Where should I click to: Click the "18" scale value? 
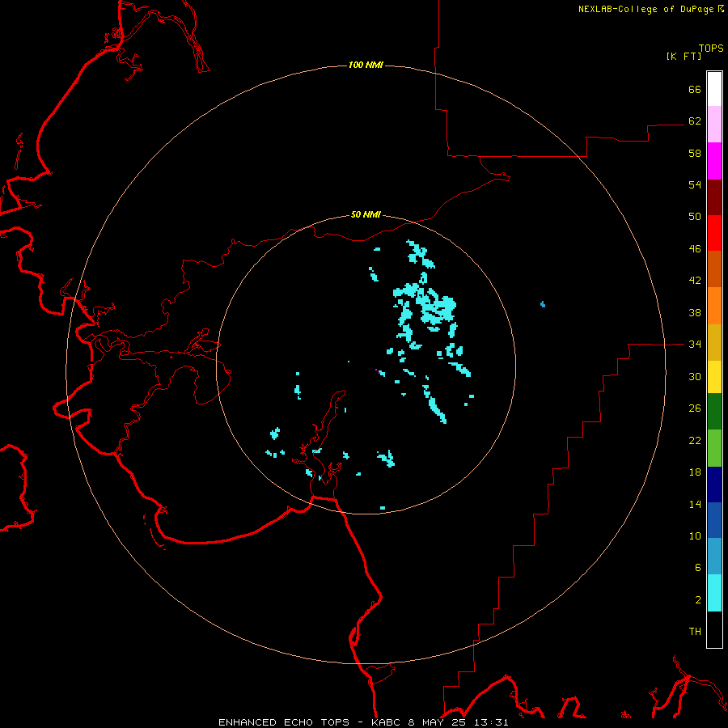tap(695, 472)
